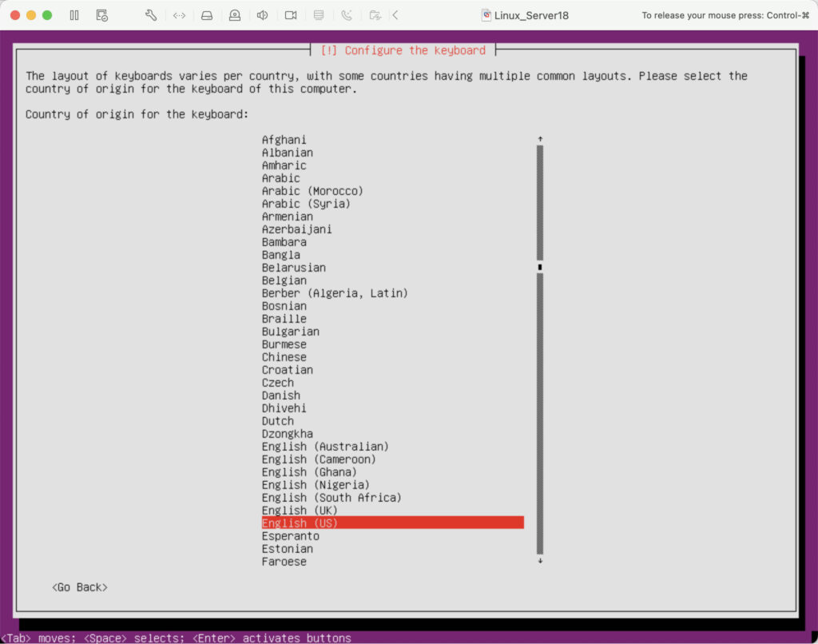Image resolution: width=818 pixels, height=644 pixels.
Task: Choose Croatian keyboard layout
Action: pos(392,370)
